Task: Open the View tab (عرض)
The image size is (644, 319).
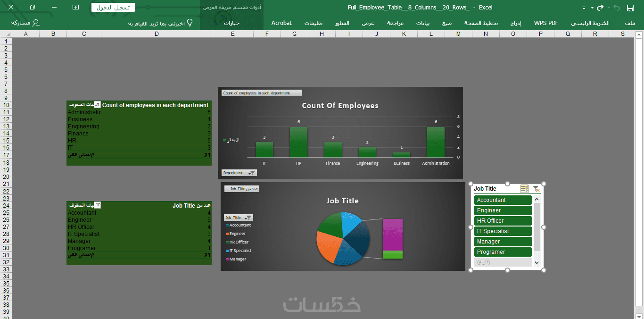Action: tap(368, 23)
